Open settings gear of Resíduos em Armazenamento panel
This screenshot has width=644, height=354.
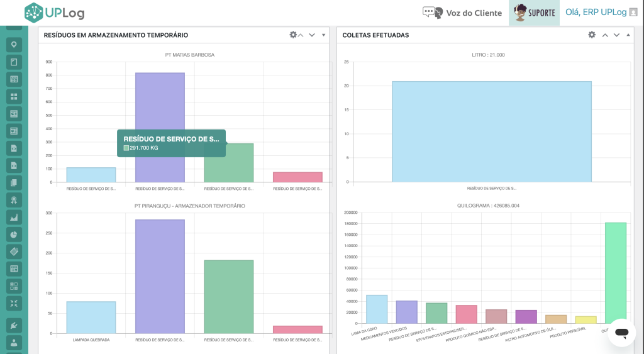tap(293, 35)
